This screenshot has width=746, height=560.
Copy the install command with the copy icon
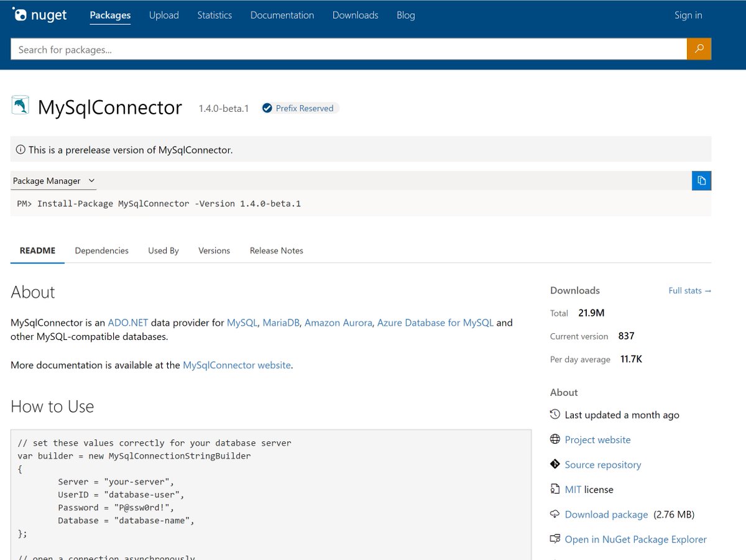coord(701,180)
